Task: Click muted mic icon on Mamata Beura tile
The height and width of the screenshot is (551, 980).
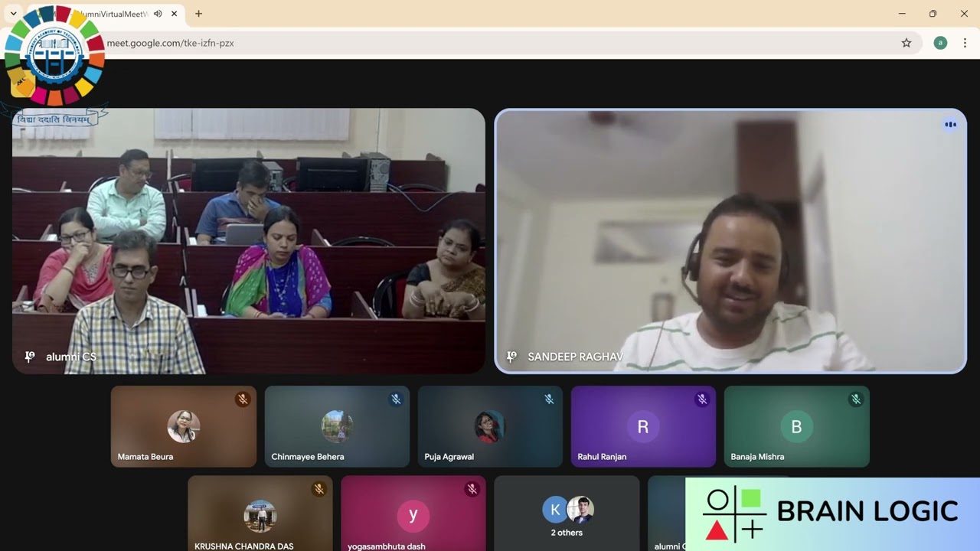Action: coord(243,399)
